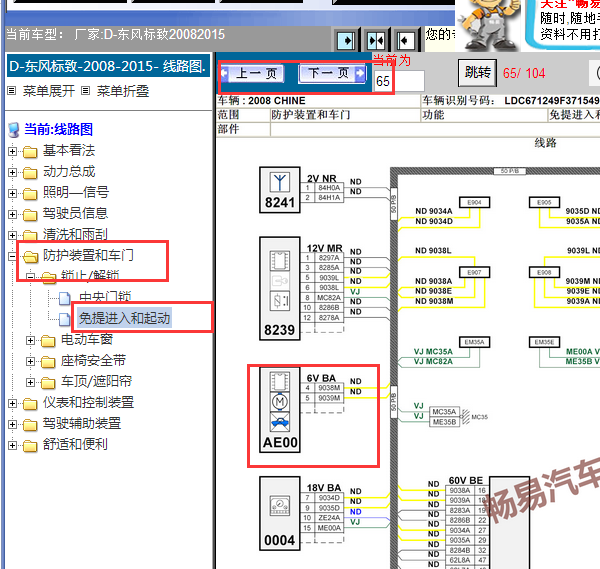The height and width of the screenshot is (569, 600).
Task: Click the document icon beside 中央门锁
Action: 65,298
